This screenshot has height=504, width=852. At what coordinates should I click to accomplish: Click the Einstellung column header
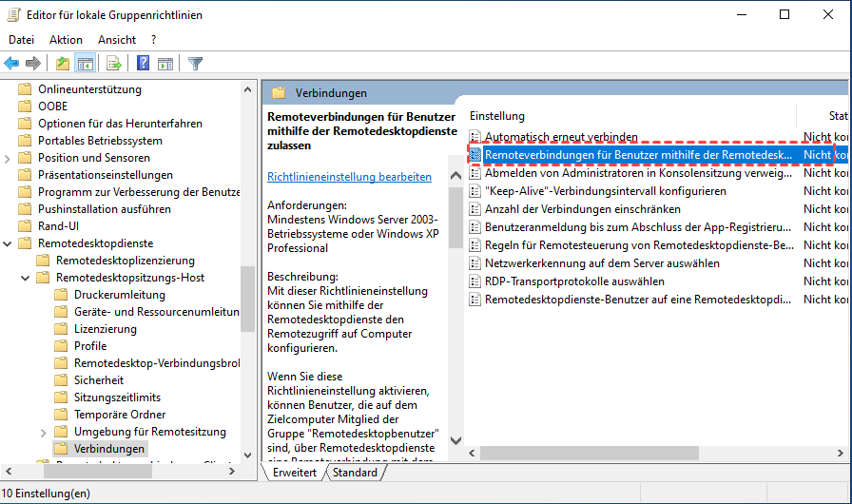click(x=497, y=116)
